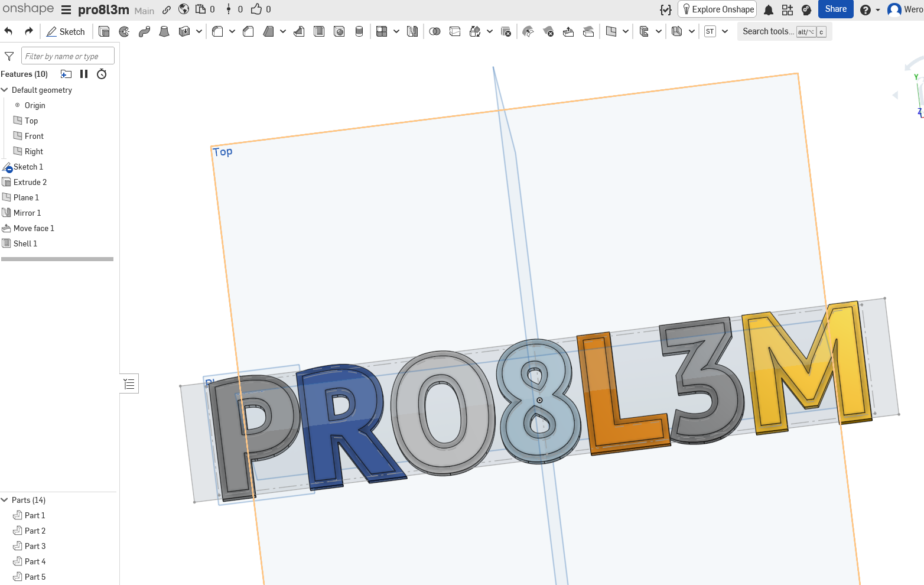
Task: Open the ST custom features dropdown
Action: (725, 31)
